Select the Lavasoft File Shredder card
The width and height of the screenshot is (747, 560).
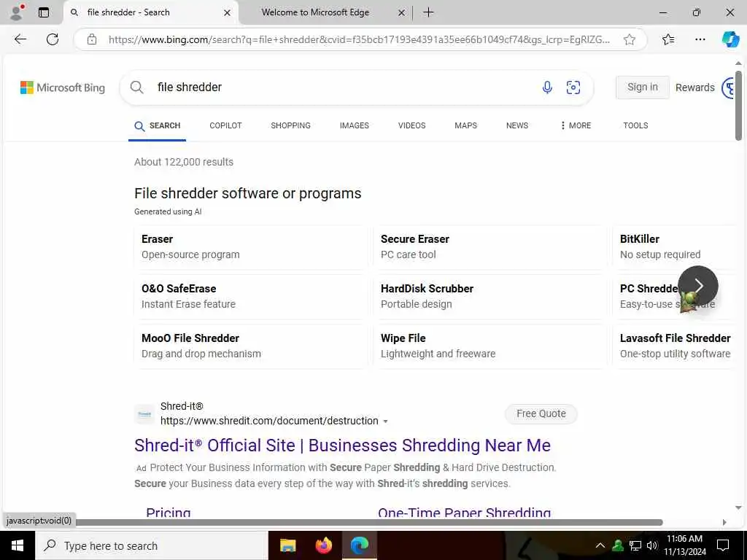click(x=675, y=346)
